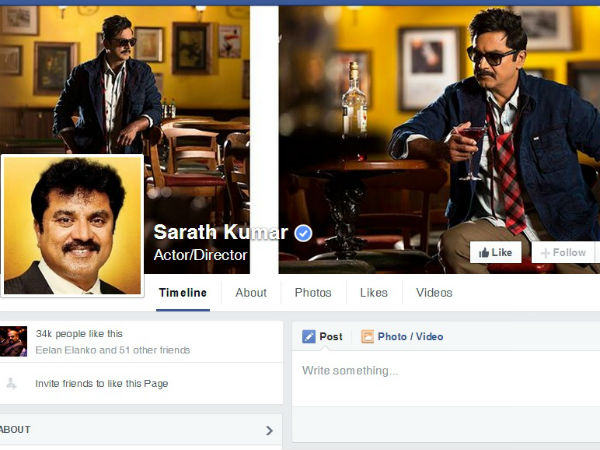The image size is (600, 450).
Task: Open the Videos tab
Action: click(x=434, y=293)
